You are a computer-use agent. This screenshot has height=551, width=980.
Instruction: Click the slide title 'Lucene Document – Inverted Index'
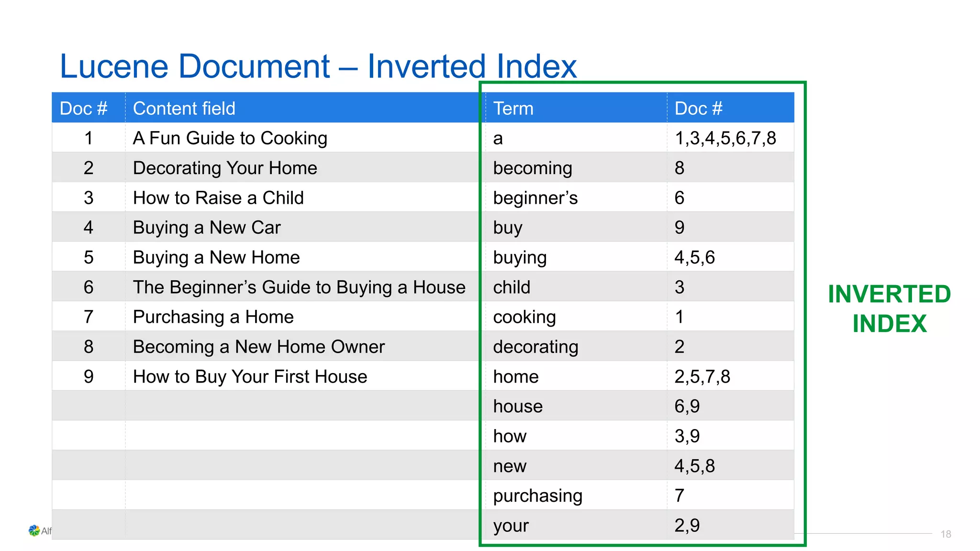pyautogui.click(x=318, y=66)
